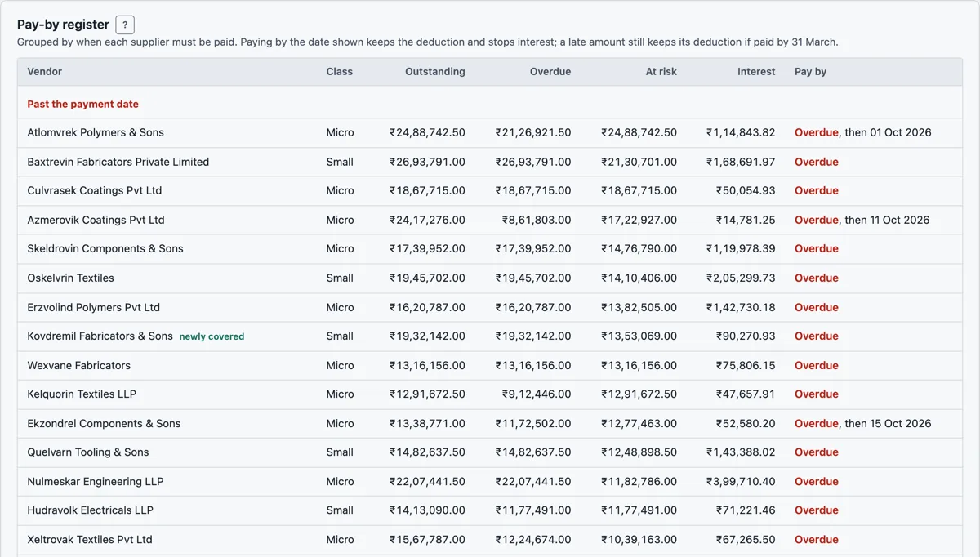The image size is (980, 557).
Task: Select vendor Kovdremil Fabricators & Sons
Action: tap(100, 336)
